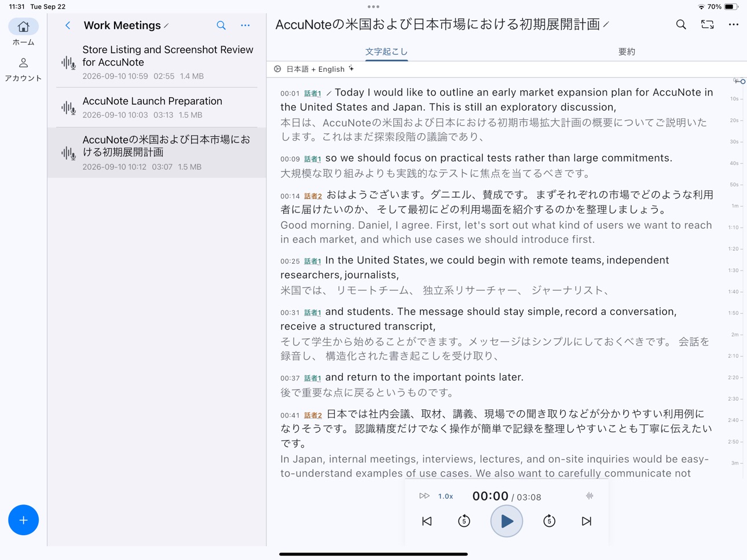747x560 pixels.
Task: Jump to 1:30 timeline marker
Action: pos(734,270)
